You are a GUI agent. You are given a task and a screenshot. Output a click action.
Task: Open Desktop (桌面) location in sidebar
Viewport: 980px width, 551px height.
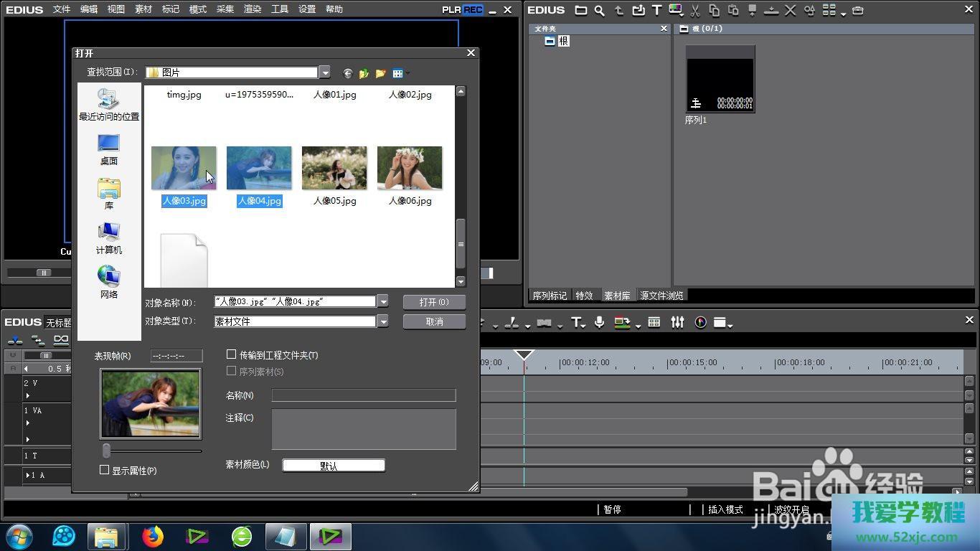click(x=109, y=149)
